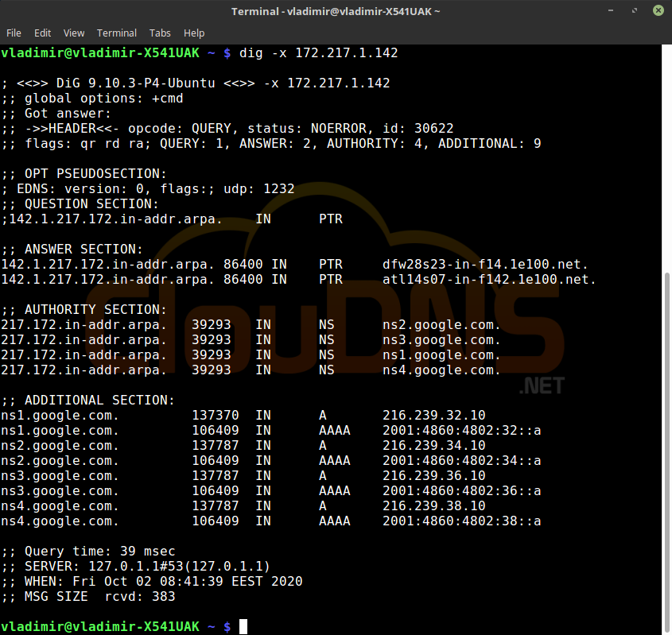The height and width of the screenshot is (635, 672).
Task: Click the 'DiG 9.10.3-P4-Ubuntu' version line
Action: 196,83
